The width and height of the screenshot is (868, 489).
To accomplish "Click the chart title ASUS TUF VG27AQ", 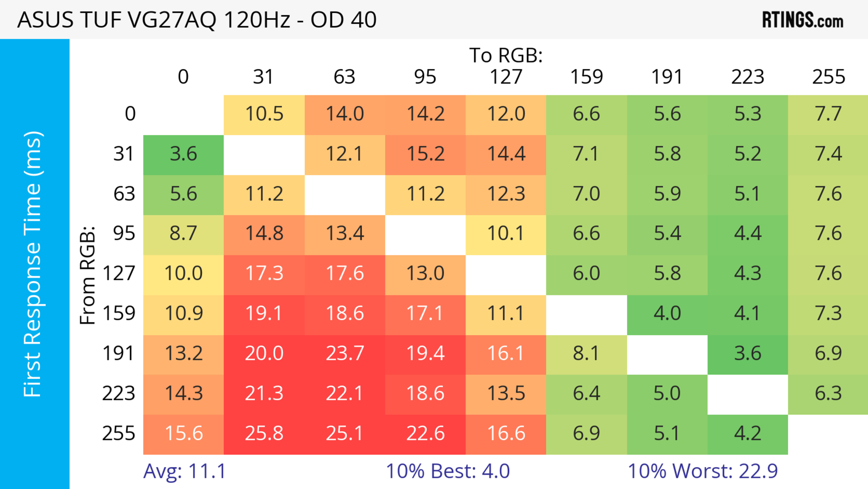I will (197, 20).
